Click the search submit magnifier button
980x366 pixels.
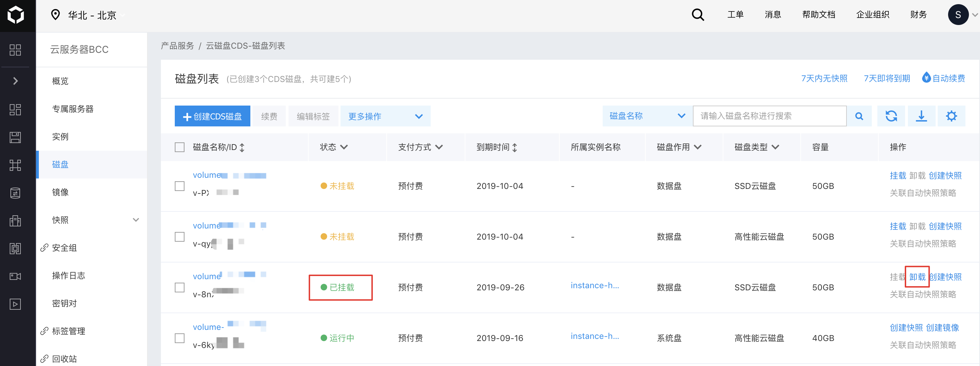click(x=859, y=116)
